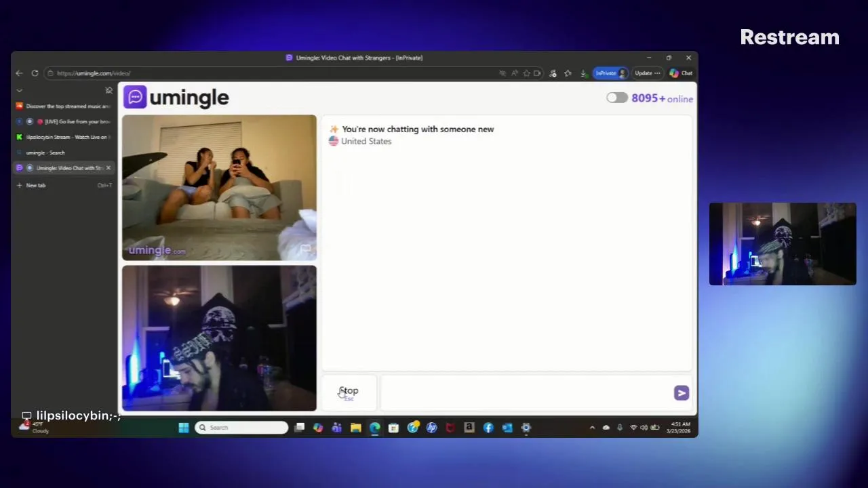The image size is (868, 488).
Task: Click the camera permission icon in address bar
Action: [537, 73]
